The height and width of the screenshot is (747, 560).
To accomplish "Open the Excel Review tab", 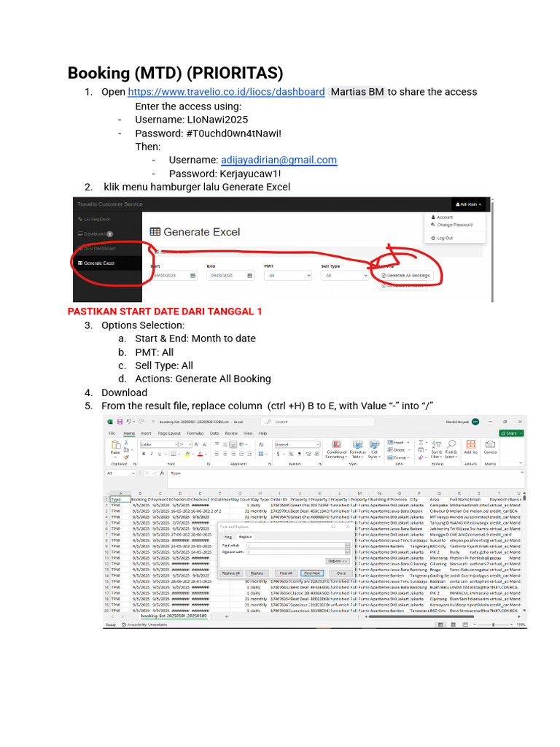I will click(231, 433).
